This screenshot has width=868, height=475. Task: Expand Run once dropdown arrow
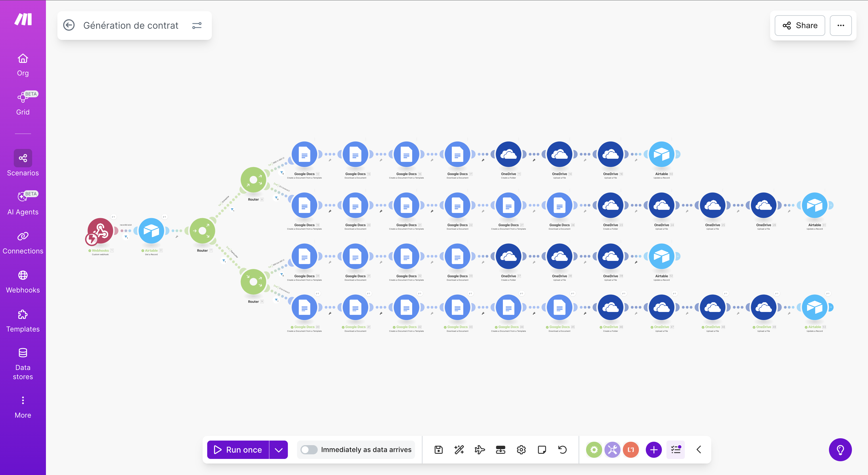click(278, 449)
